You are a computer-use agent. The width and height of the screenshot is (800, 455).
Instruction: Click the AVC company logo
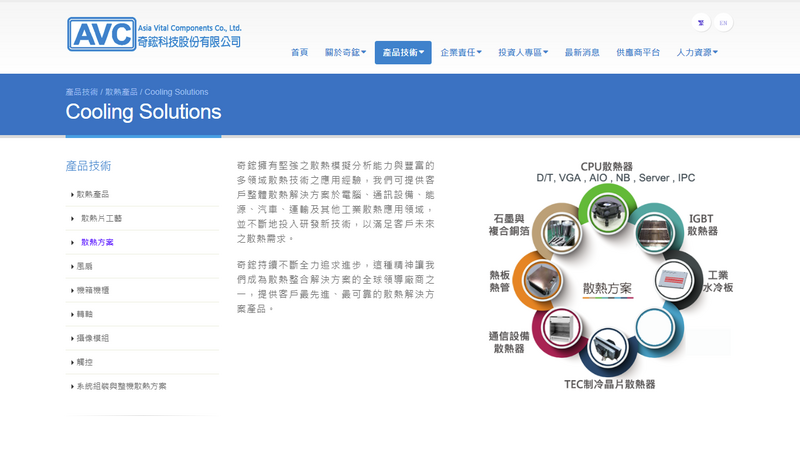point(154,34)
